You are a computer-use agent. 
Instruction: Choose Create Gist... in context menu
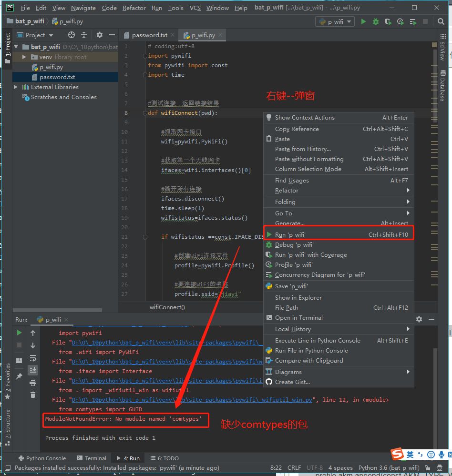(339, 382)
